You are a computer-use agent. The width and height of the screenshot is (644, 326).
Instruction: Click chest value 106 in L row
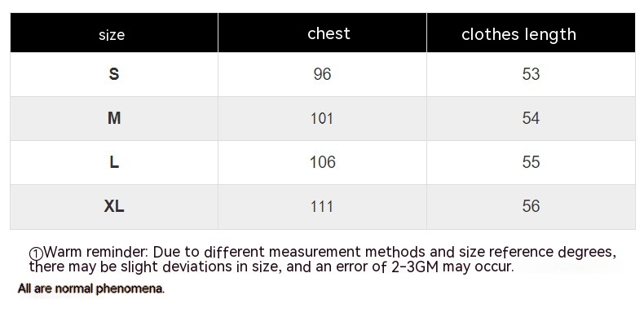tap(322, 162)
